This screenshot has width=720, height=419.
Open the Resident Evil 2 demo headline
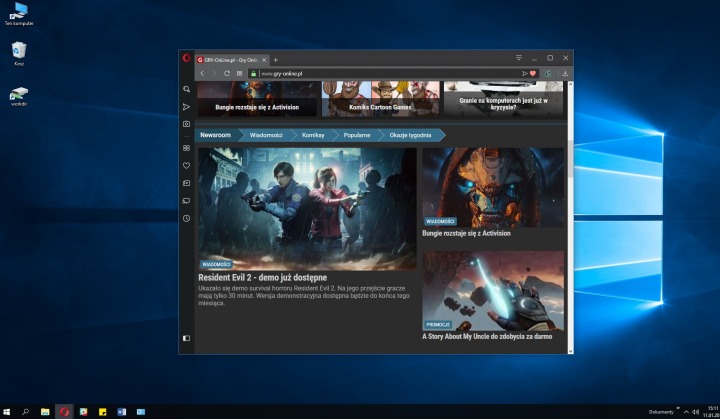point(263,277)
